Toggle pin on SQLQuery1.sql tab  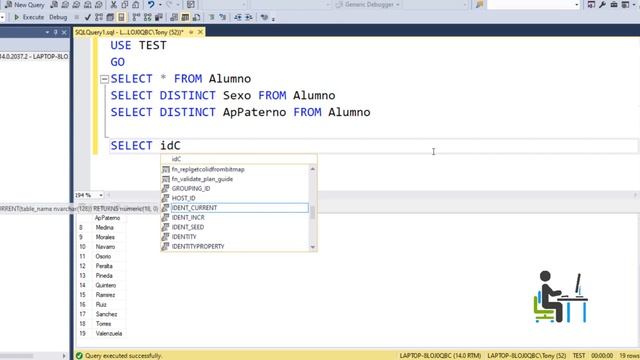click(x=191, y=32)
